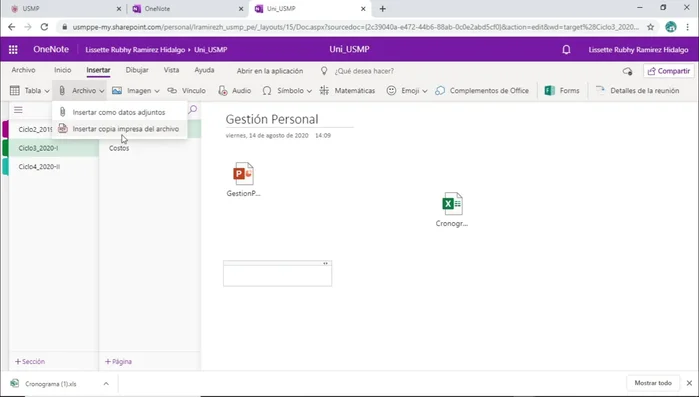Toggle the navigation pane hamburger icon
Image resolution: width=699 pixels, height=397 pixels.
pyautogui.click(x=18, y=110)
